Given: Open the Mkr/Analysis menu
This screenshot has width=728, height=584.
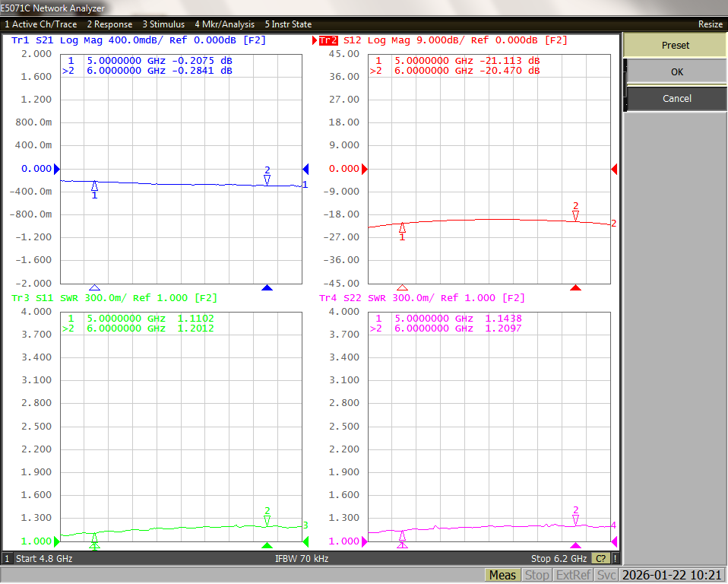Looking at the screenshot, I should [225, 24].
